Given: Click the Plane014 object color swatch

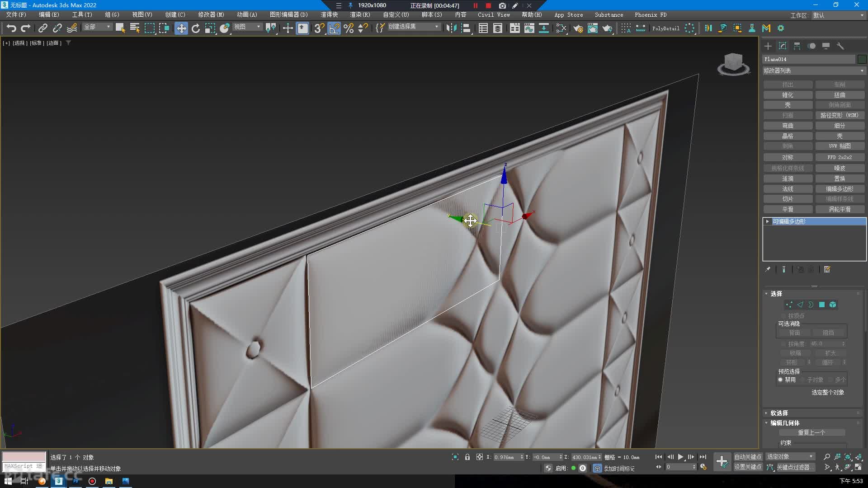Looking at the screenshot, I should pos(862,59).
